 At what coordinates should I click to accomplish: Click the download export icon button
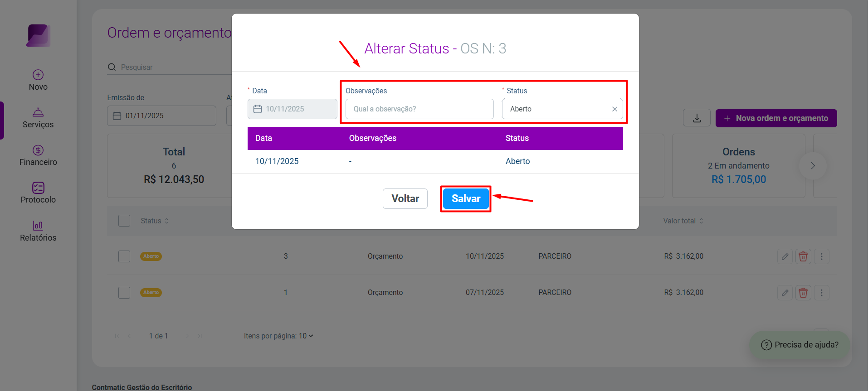tap(697, 118)
